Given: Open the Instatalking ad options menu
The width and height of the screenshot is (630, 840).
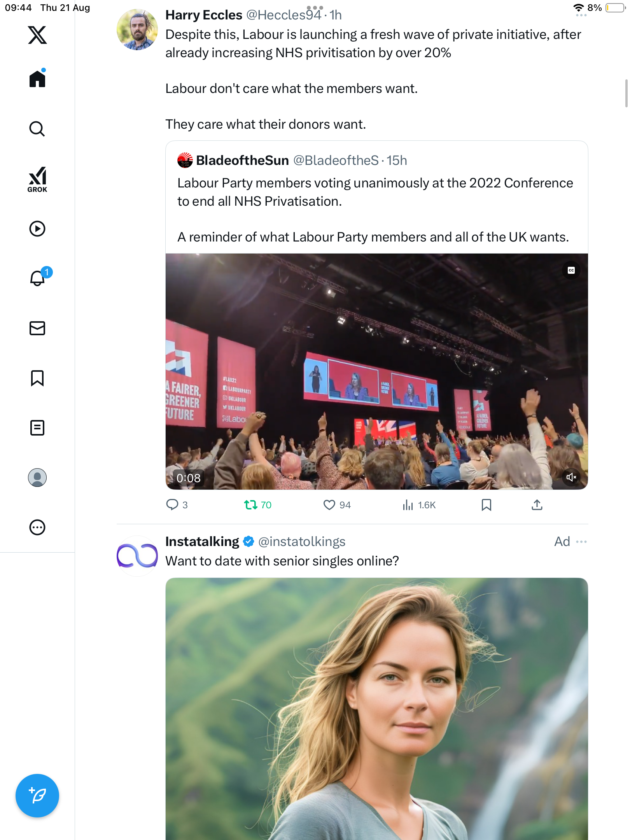Looking at the screenshot, I should click(581, 542).
